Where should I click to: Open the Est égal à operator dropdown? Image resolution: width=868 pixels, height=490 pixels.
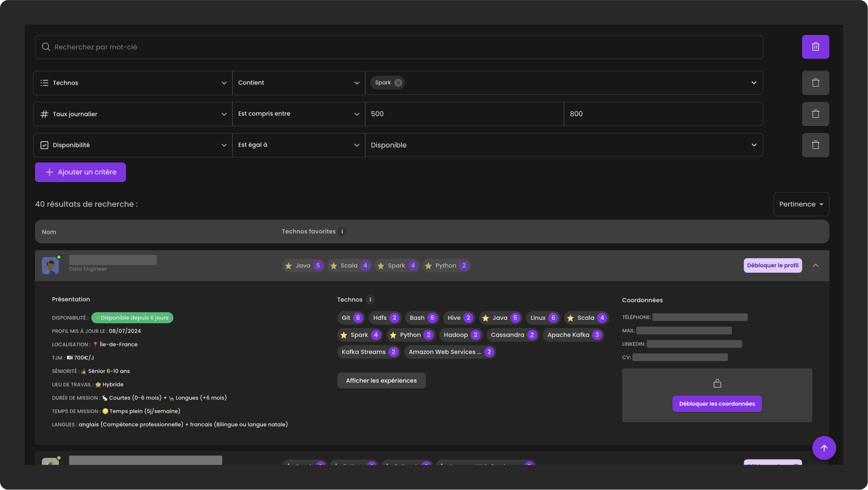299,145
